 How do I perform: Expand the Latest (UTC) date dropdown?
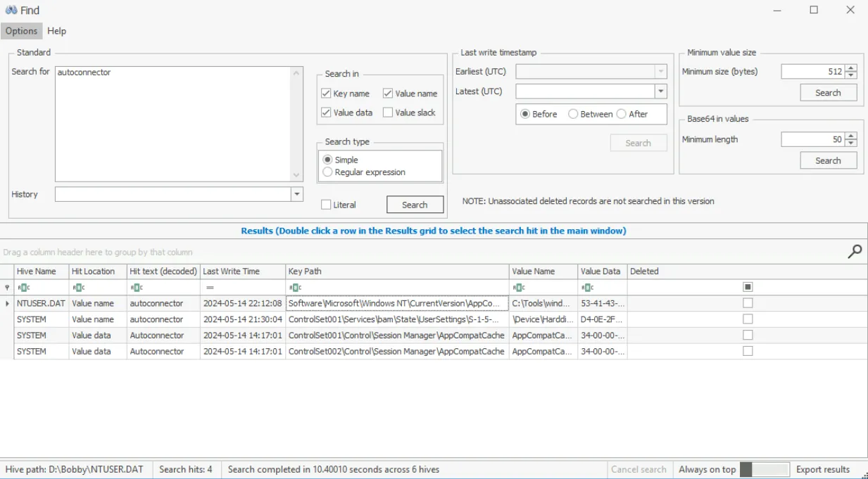(660, 91)
